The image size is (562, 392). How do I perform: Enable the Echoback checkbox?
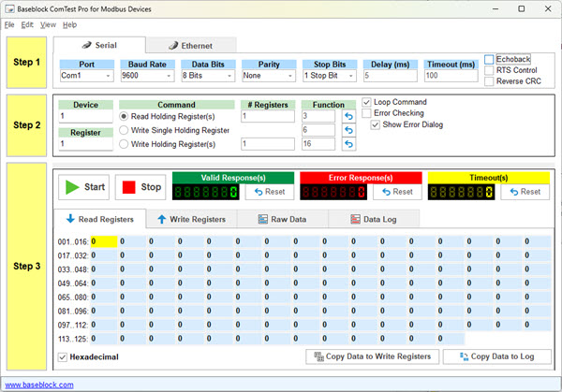pyautogui.click(x=490, y=59)
